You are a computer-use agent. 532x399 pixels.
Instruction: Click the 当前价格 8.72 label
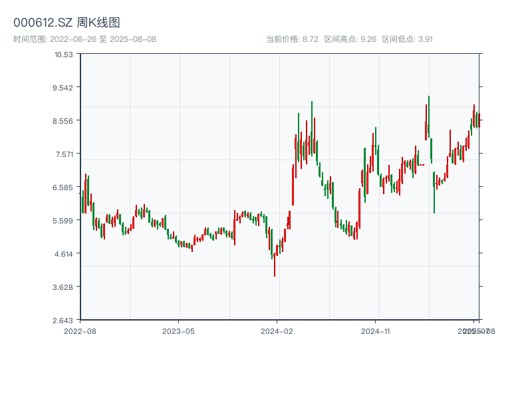click(292, 39)
